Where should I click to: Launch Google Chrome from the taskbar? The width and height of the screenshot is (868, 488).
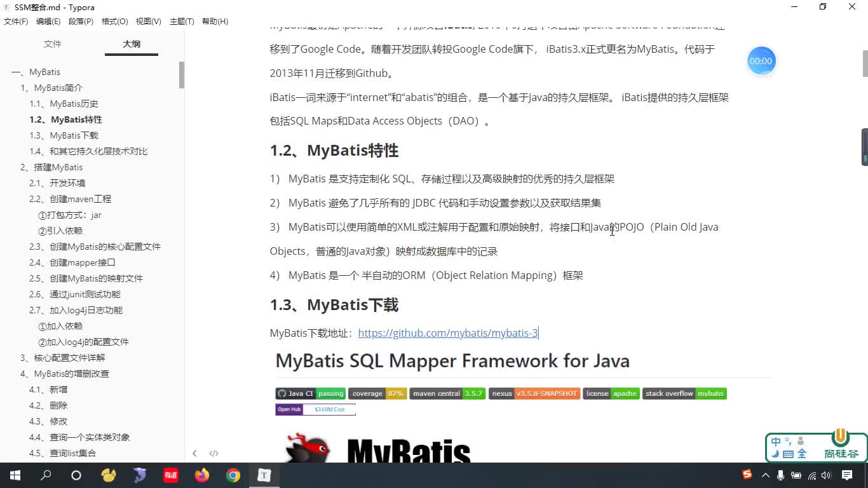(x=233, y=475)
